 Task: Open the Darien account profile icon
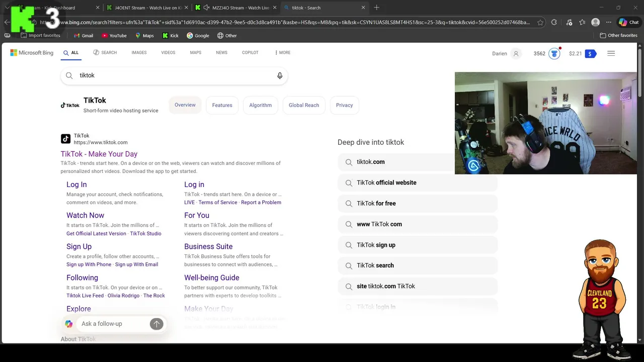(516, 53)
